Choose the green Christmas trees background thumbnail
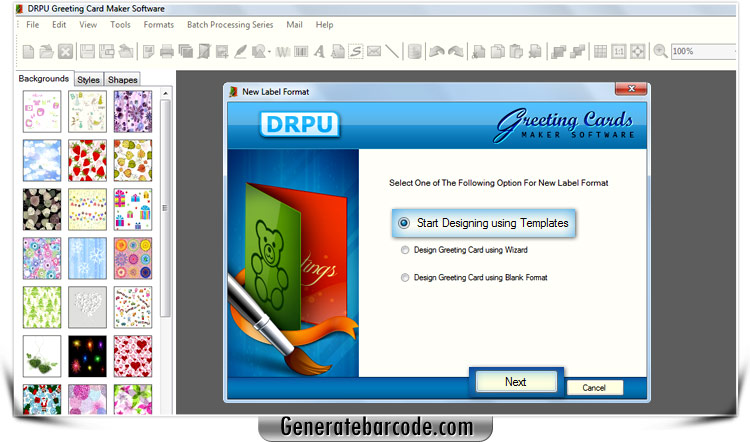750x442 pixels. 42,307
